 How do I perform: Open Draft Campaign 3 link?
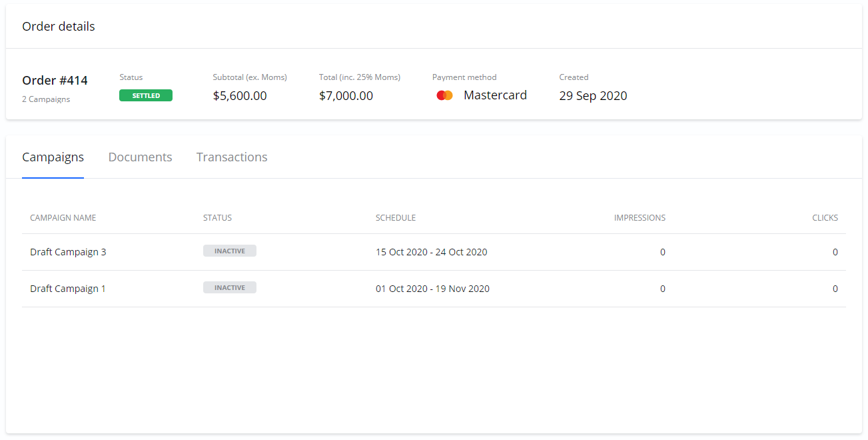[68, 252]
